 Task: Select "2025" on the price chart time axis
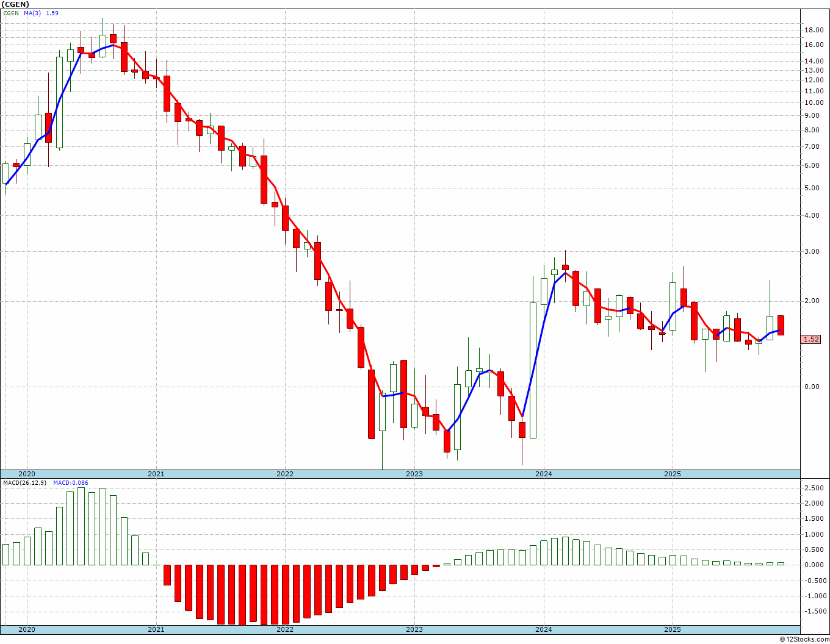tap(673, 474)
